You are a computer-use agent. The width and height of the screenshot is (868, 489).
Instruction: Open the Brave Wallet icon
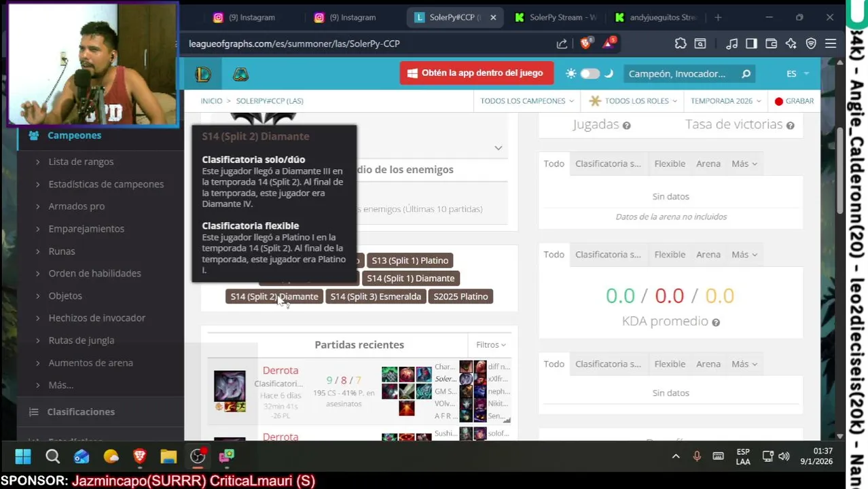[771, 43]
